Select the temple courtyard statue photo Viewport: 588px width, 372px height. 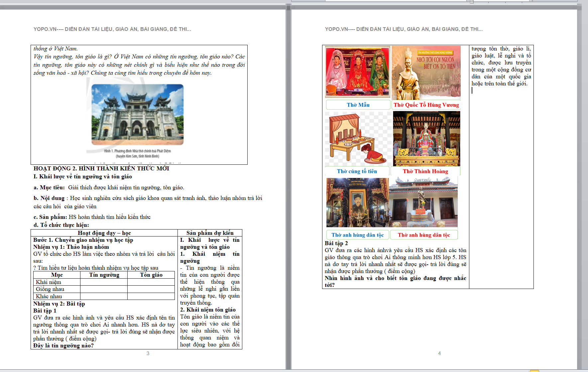[423, 203]
